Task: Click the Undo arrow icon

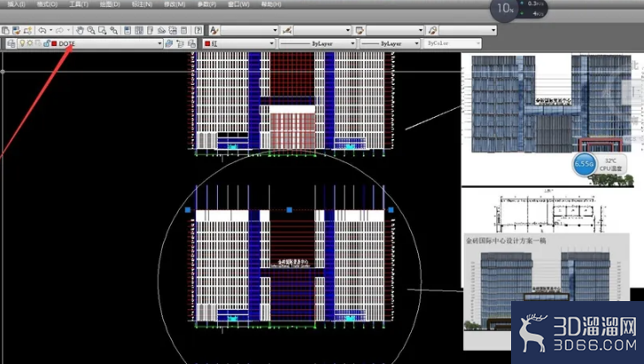Action: [43, 30]
